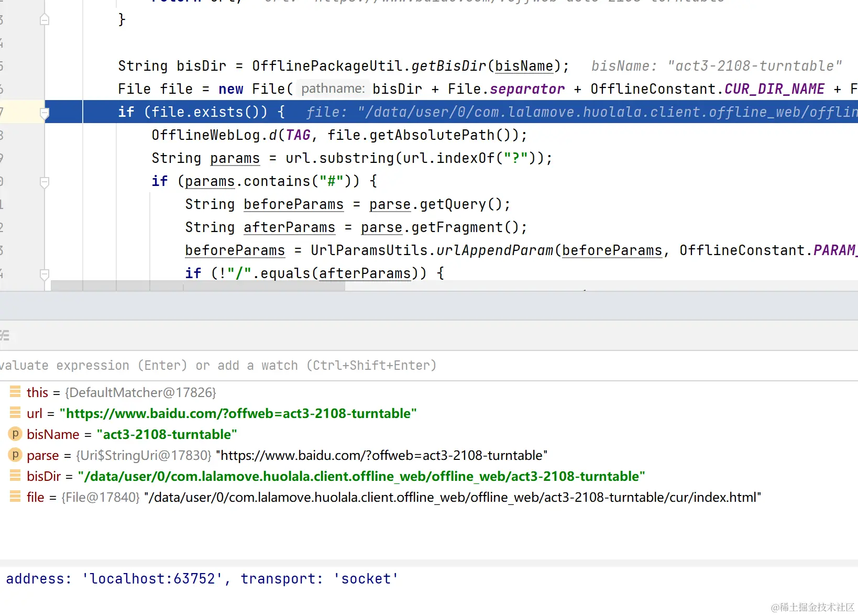Click 'String afterParams' declaration line
This screenshot has height=616, width=858.
[x=356, y=227]
